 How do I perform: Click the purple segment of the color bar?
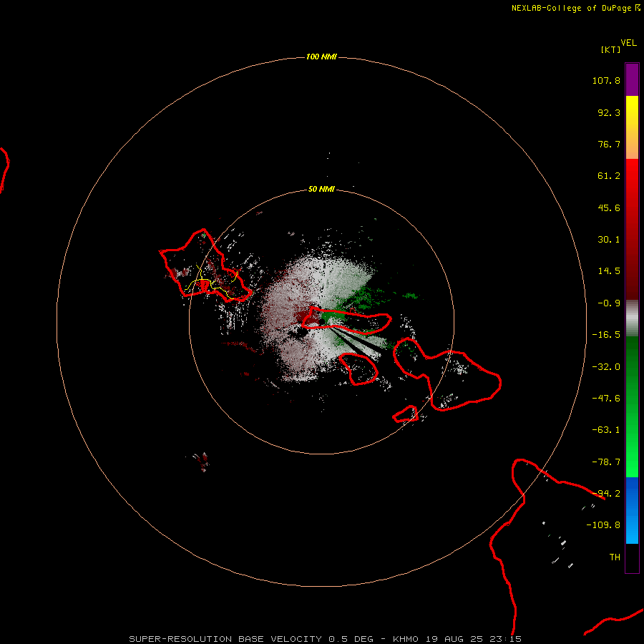click(x=632, y=79)
